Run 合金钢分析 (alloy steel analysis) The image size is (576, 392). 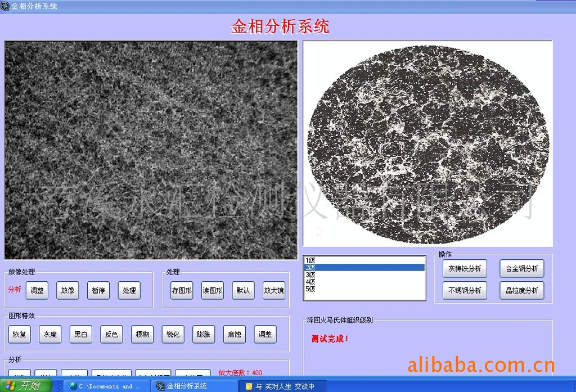[x=521, y=269]
